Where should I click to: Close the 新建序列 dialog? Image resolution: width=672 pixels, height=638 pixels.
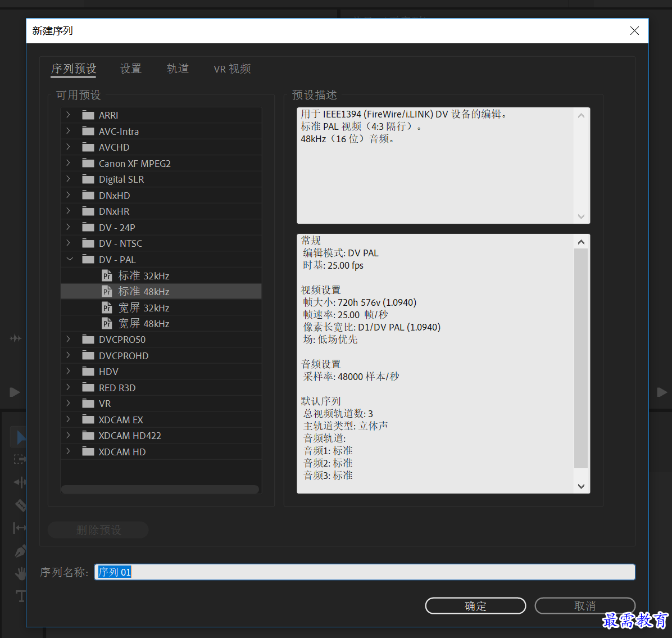point(634,31)
